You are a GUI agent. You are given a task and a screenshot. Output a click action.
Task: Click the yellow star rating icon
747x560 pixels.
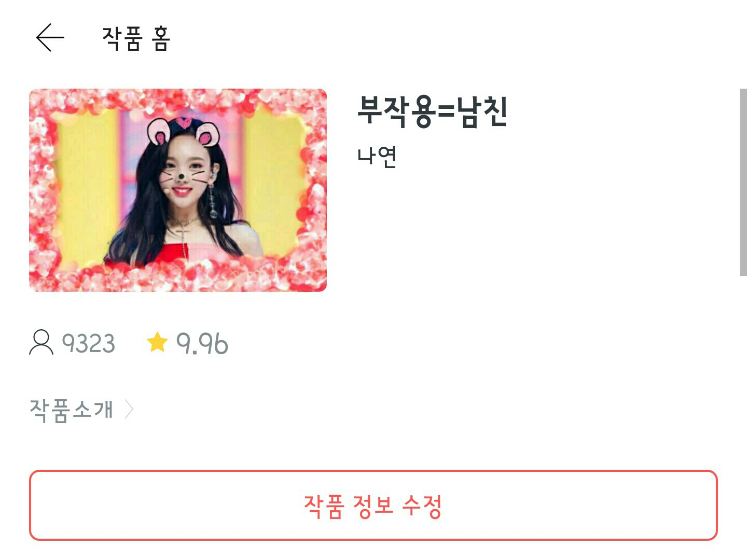[x=157, y=342]
